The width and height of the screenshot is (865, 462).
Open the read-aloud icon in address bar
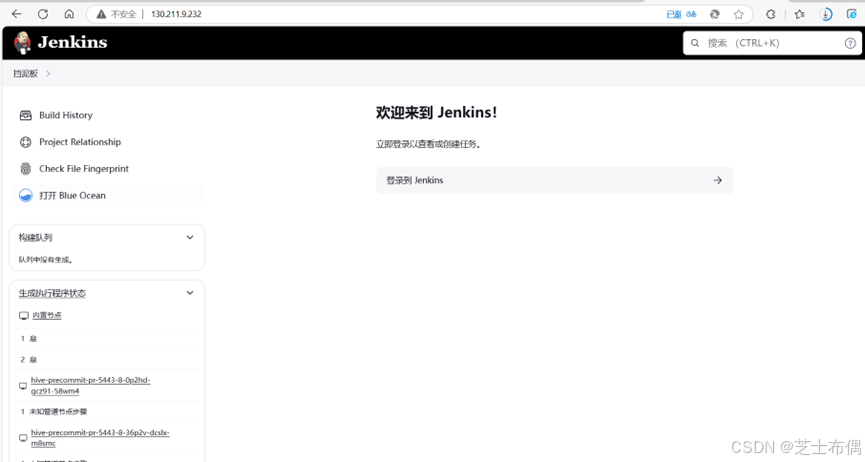click(x=691, y=14)
